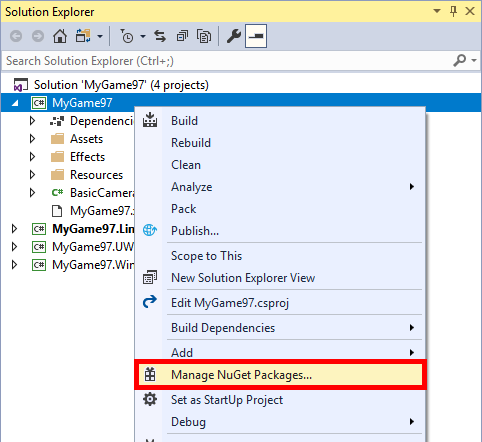Toggle the Show All Files icon
This screenshot has width=482, height=442.
pyautogui.click(x=204, y=36)
